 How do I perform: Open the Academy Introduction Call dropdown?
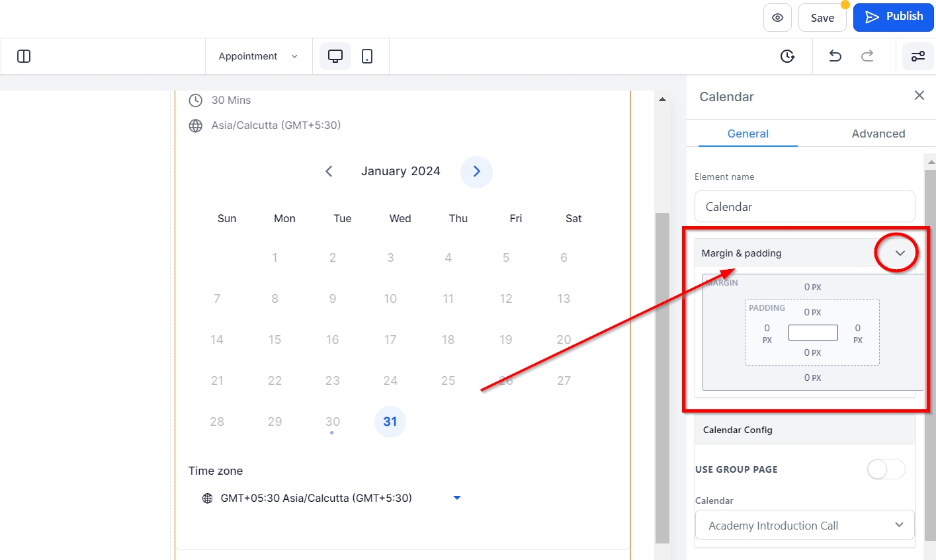(x=804, y=526)
